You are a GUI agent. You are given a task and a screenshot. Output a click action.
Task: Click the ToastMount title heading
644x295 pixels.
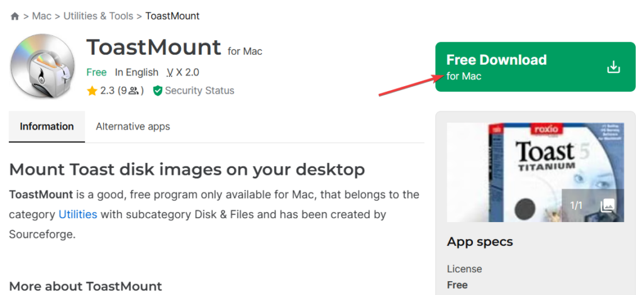point(153,48)
